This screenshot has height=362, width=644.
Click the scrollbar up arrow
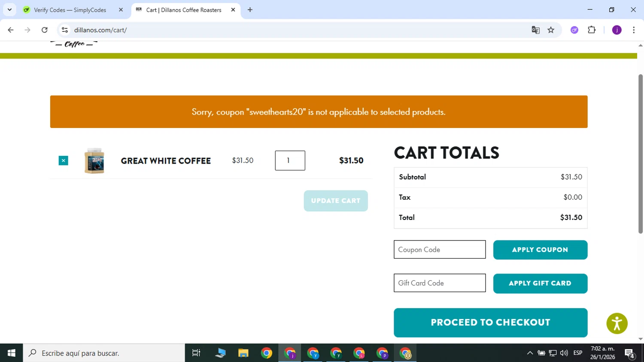(641, 45)
